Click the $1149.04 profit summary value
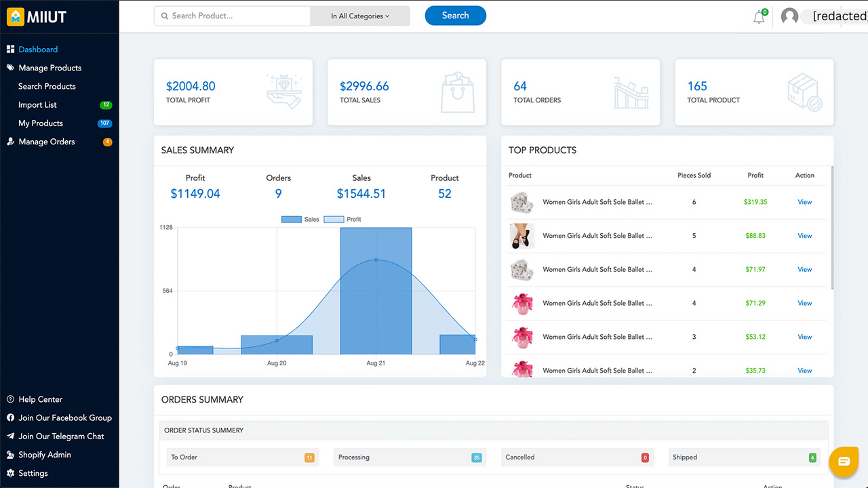 [x=195, y=194]
